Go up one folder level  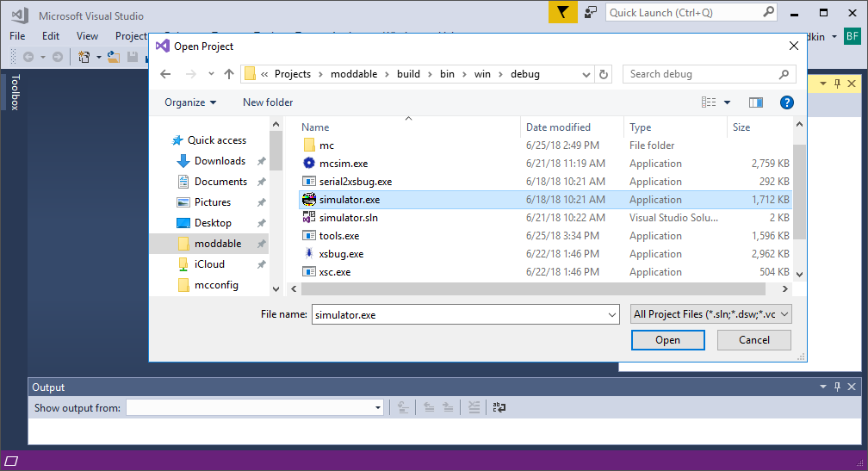[229, 74]
